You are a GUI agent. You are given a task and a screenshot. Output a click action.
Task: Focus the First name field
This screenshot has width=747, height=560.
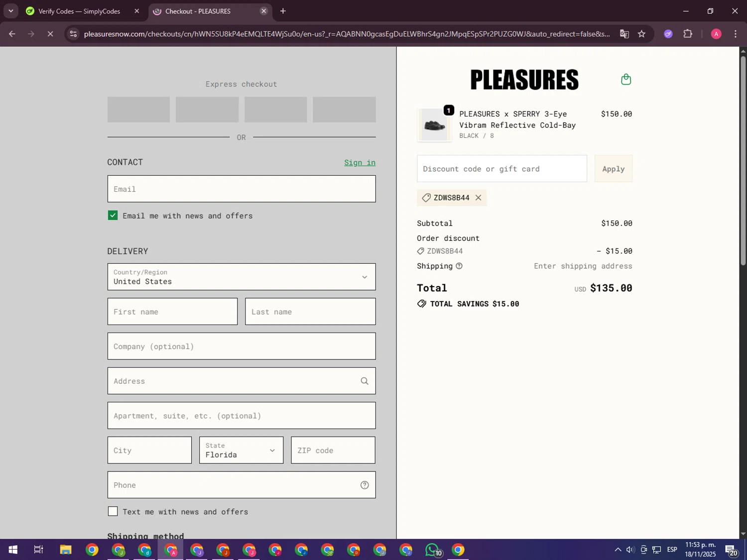[172, 312]
